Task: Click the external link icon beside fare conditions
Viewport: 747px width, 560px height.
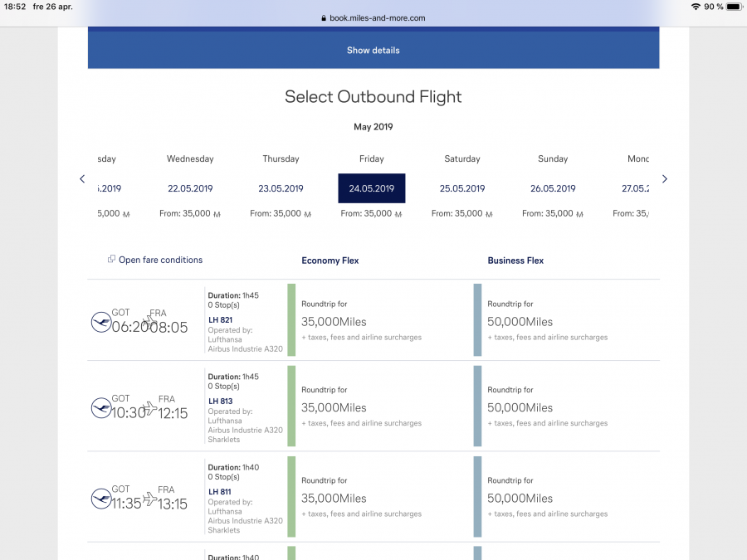Action: [x=111, y=260]
